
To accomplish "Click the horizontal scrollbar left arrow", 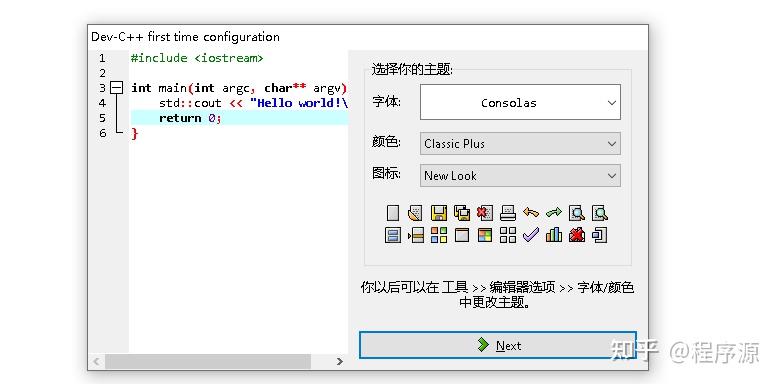I will [x=96, y=361].
